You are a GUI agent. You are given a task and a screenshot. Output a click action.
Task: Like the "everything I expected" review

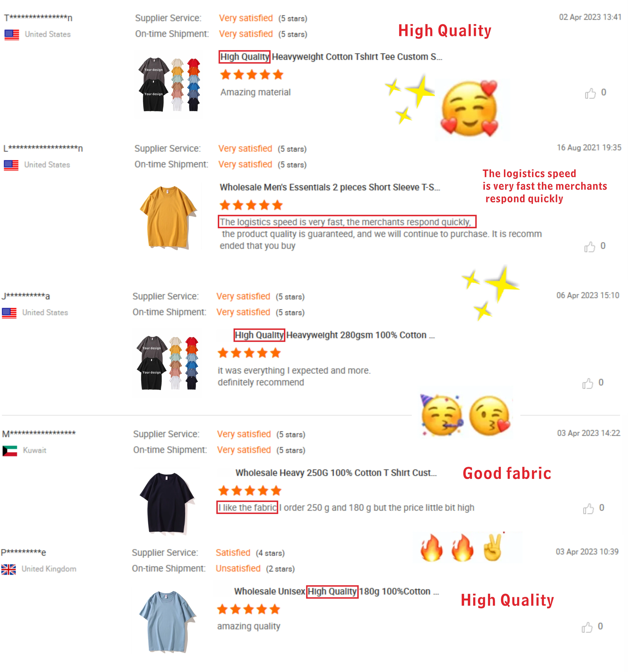tap(588, 383)
